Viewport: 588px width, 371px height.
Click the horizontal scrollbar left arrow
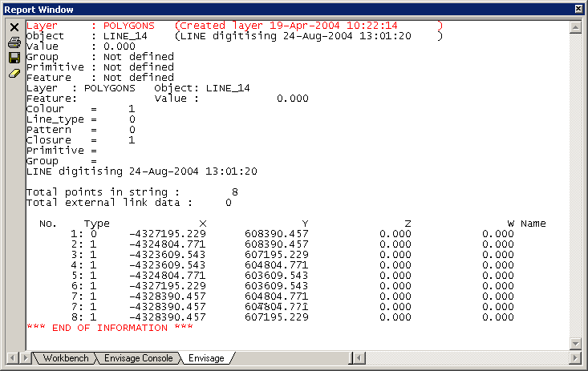tap(359, 358)
